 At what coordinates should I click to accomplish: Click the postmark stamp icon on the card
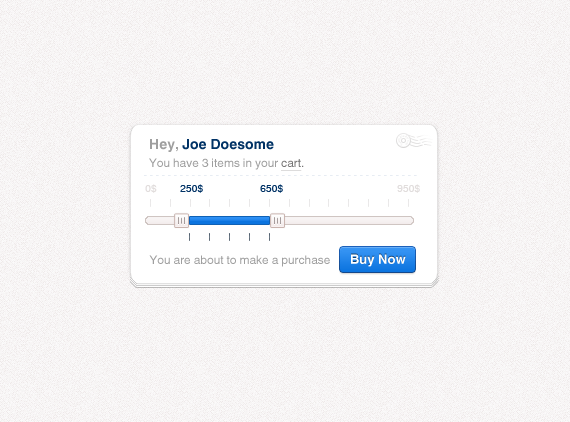(414, 141)
